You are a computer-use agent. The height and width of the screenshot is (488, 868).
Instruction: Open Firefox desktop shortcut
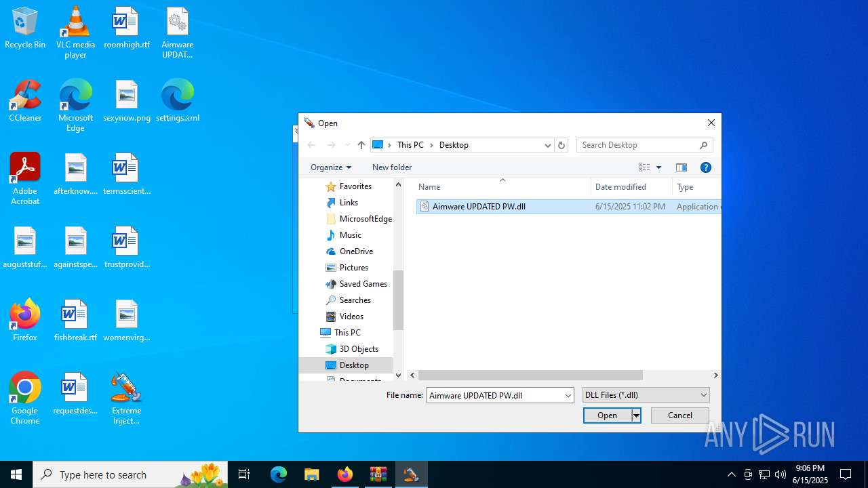pos(25,320)
